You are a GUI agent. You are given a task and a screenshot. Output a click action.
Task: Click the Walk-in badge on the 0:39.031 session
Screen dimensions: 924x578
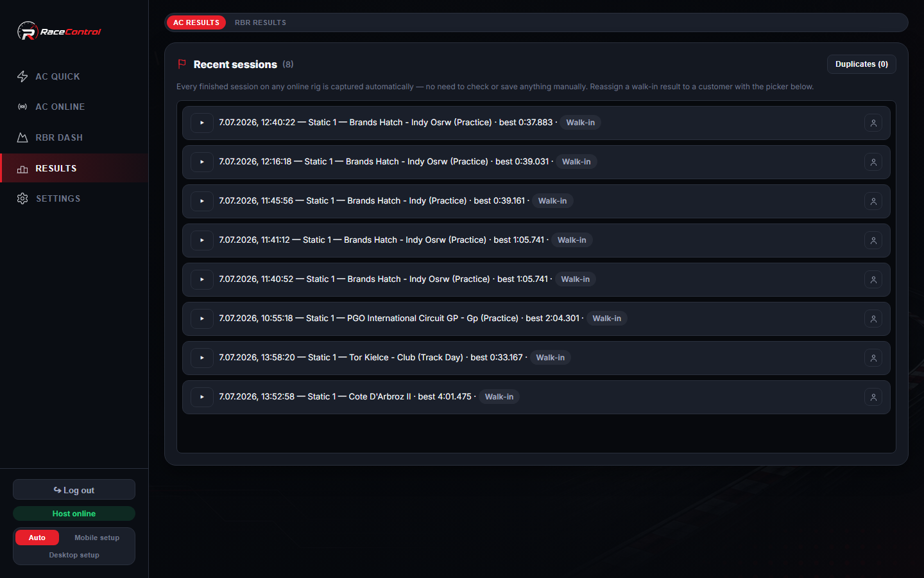[576, 162]
